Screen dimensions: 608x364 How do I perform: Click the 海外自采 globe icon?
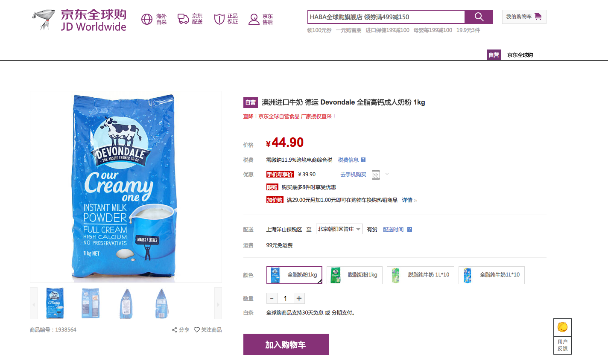[x=147, y=19]
